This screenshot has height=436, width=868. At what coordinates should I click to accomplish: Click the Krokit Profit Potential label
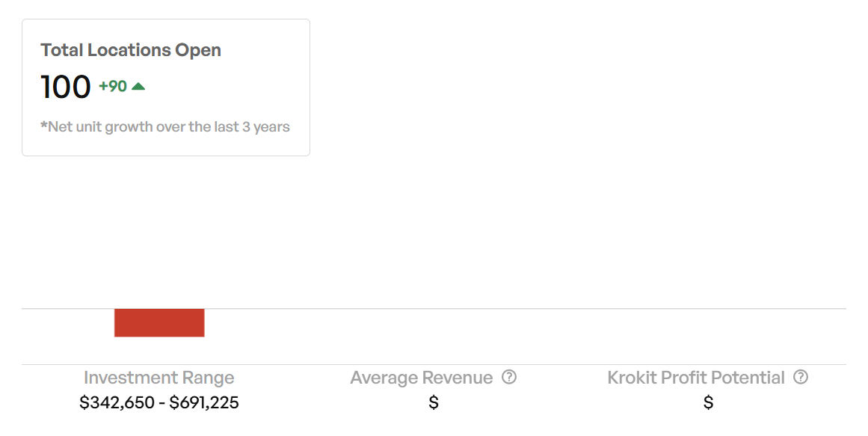696,378
